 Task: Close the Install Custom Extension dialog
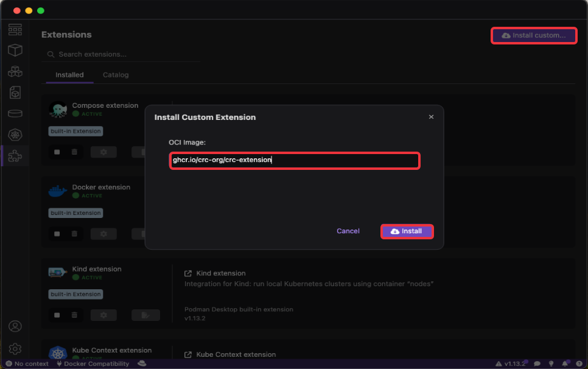[x=431, y=117]
